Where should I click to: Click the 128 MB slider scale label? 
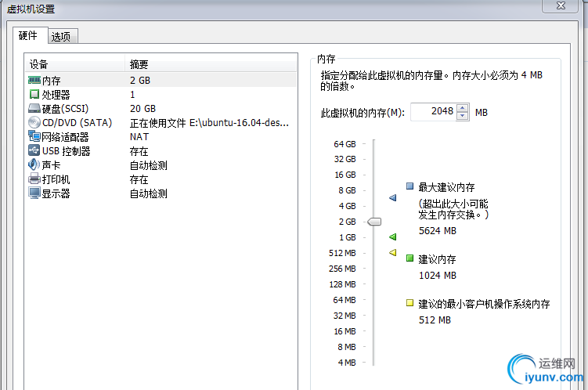(x=342, y=284)
